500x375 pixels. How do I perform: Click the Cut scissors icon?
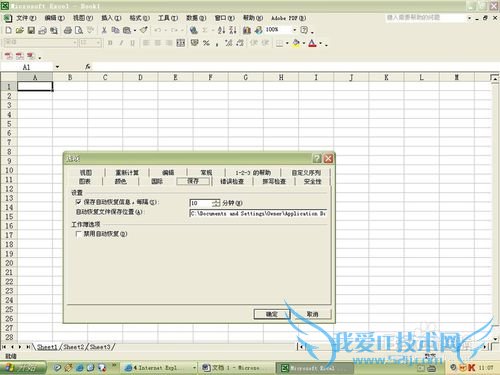point(104,30)
